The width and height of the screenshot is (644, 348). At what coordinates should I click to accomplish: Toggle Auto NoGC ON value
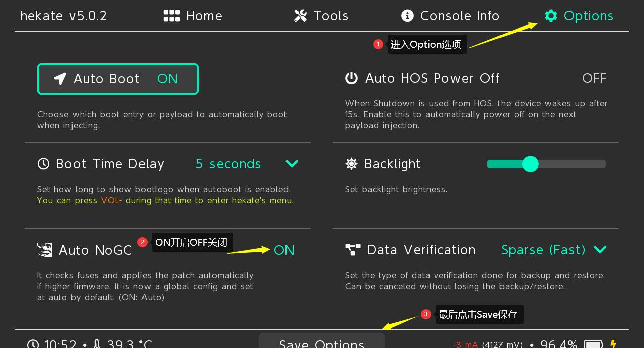[284, 250]
